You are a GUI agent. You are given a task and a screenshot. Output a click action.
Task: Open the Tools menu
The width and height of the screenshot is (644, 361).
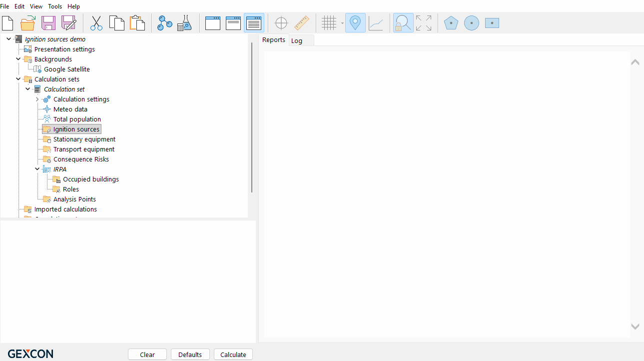55,6
